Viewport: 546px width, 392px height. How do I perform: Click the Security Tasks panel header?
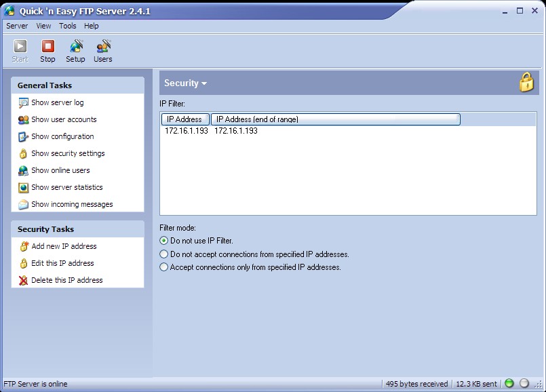pos(77,229)
